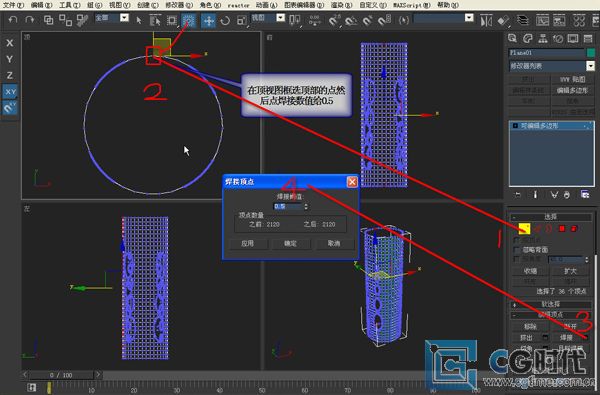Open the Motion command panel tab

click(558, 39)
